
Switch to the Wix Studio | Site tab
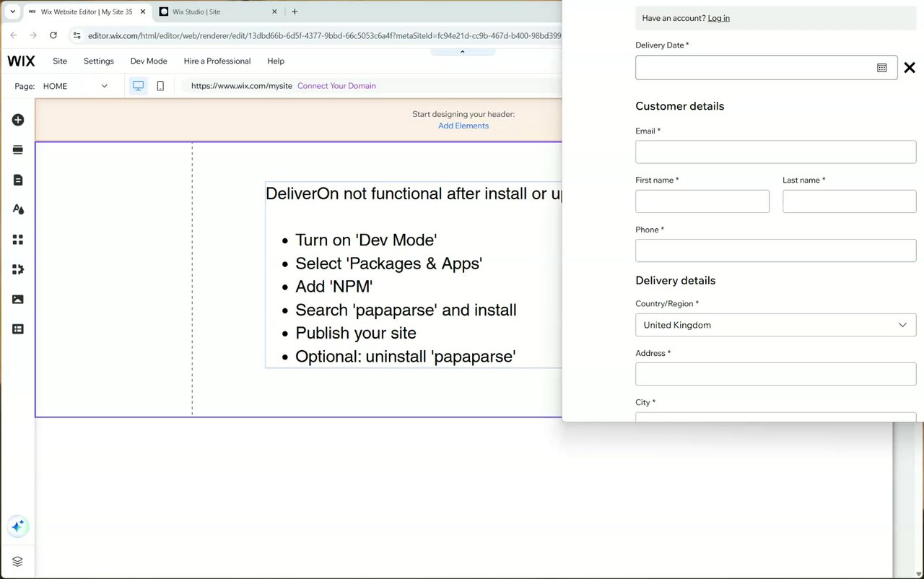(x=219, y=12)
